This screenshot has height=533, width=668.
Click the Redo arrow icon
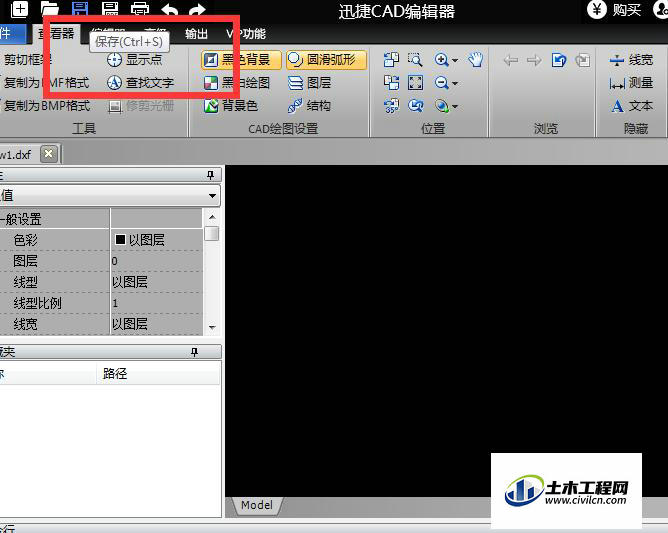pos(197,9)
